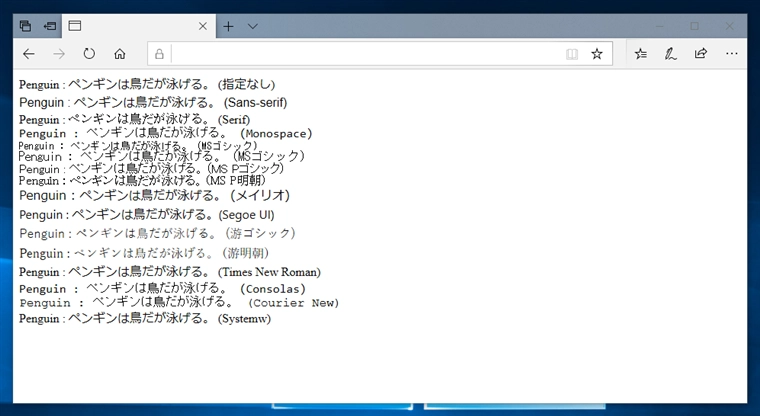Go to the home page

coord(120,54)
